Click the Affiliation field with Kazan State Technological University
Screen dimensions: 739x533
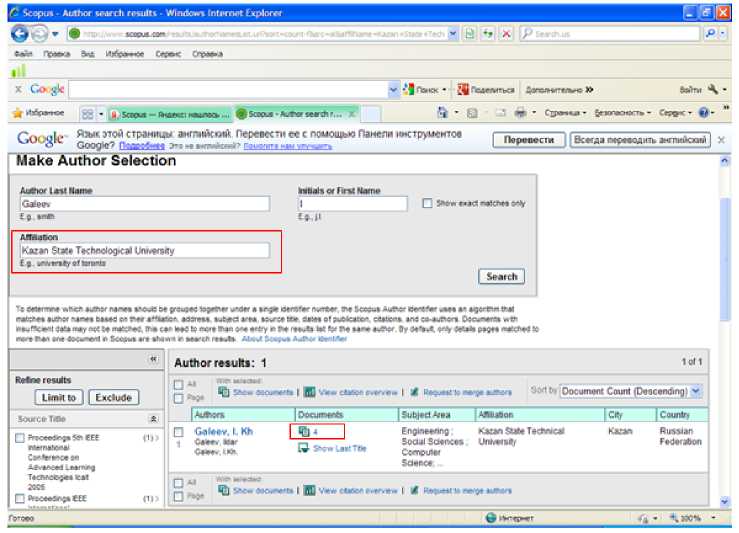pos(145,250)
